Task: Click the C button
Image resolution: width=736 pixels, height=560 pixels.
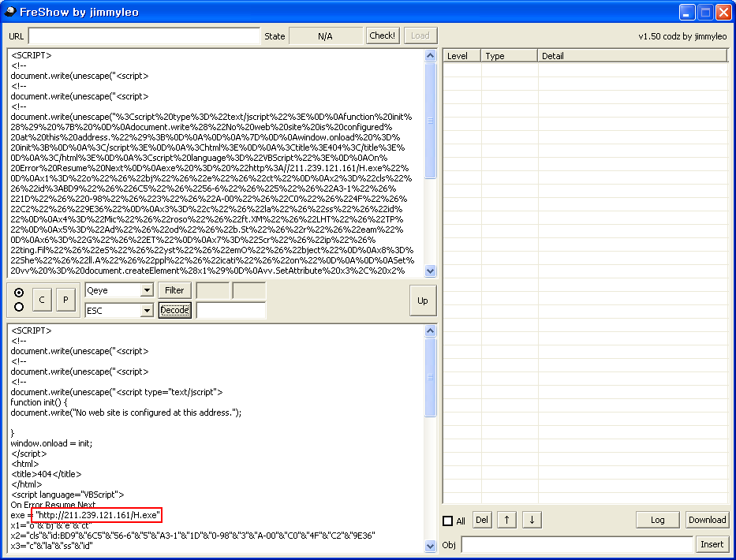Action: pos(42,300)
